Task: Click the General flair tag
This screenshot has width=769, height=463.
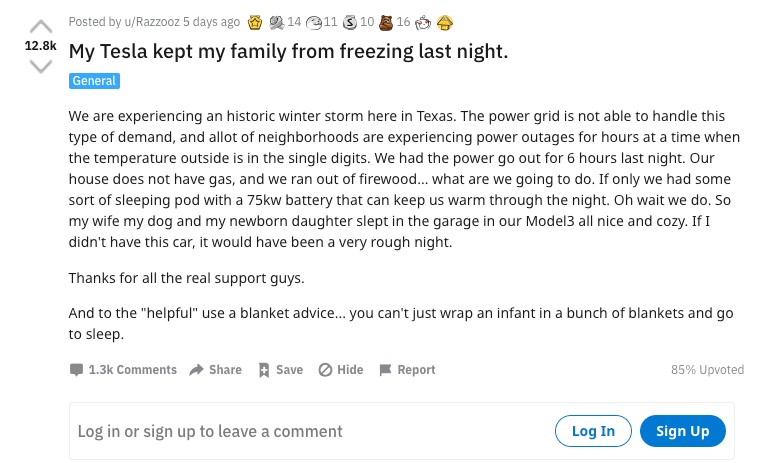Action: pyautogui.click(x=94, y=81)
